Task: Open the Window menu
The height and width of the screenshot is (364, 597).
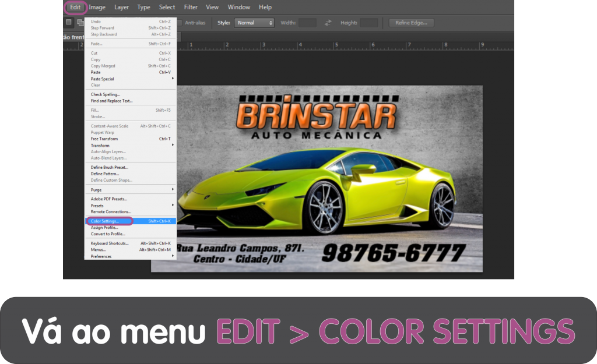Action: click(238, 7)
